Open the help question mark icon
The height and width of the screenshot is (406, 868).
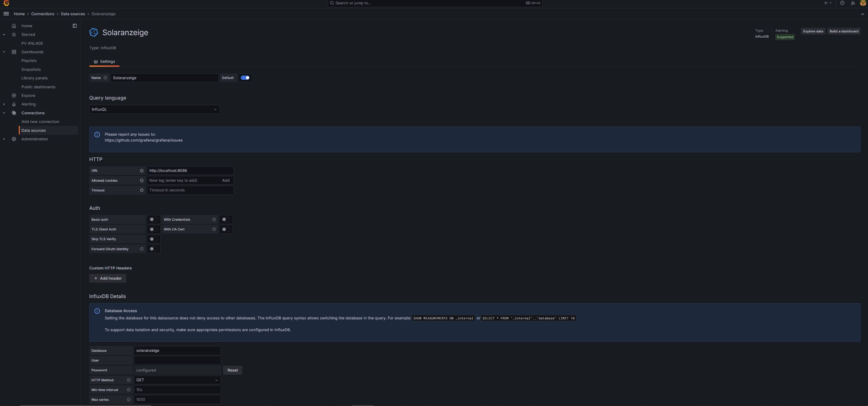click(x=842, y=3)
